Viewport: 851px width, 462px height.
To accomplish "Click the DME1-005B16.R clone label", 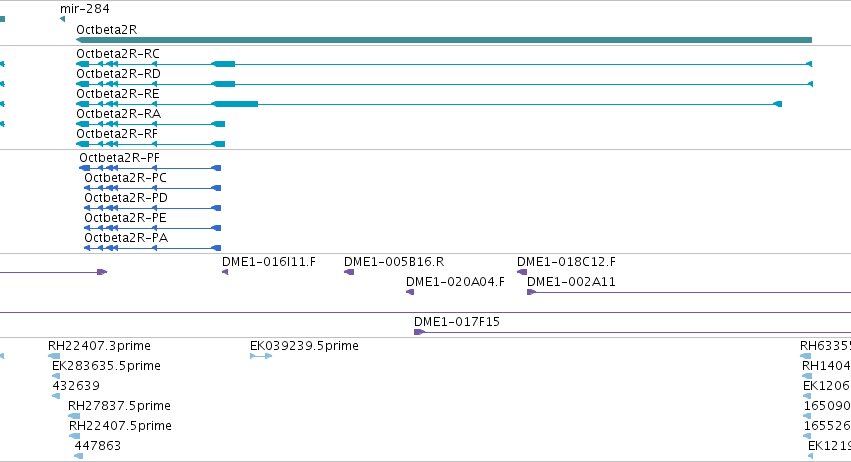I will click(394, 262).
